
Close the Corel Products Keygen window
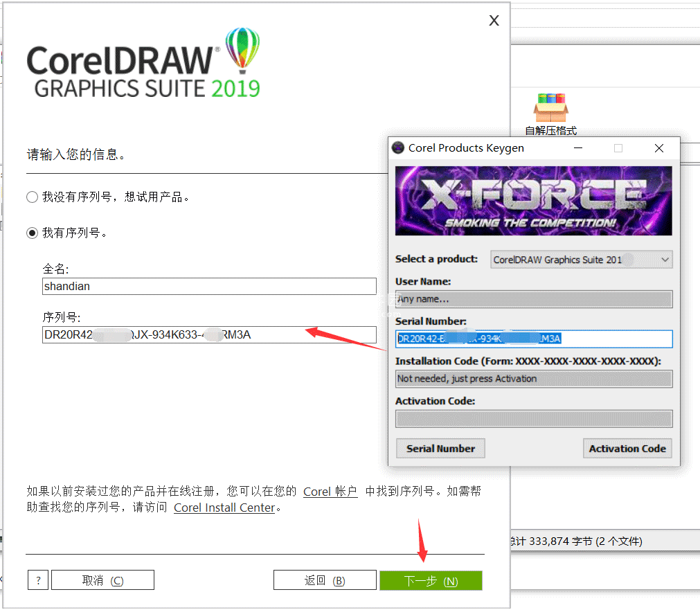tap(659, 147)
